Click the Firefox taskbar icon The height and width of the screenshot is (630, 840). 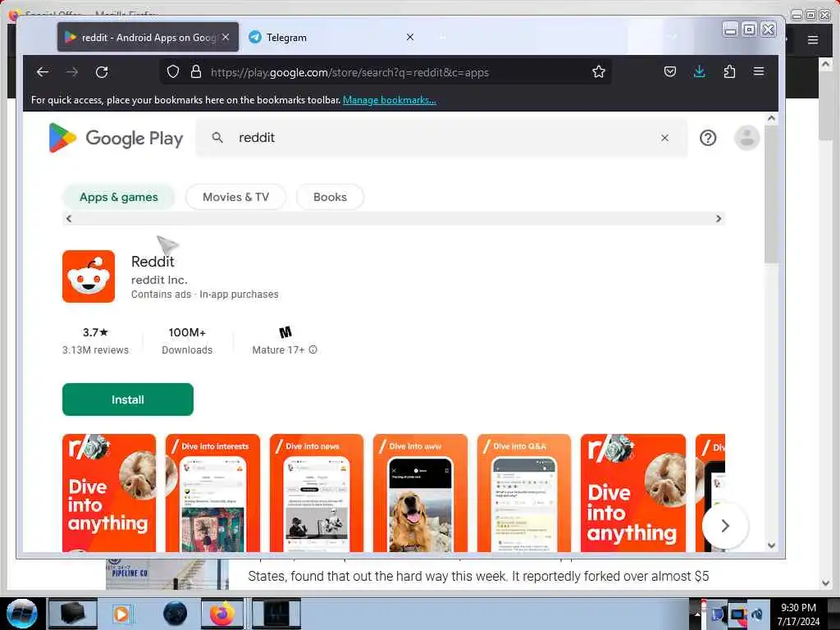click(221, 614)
